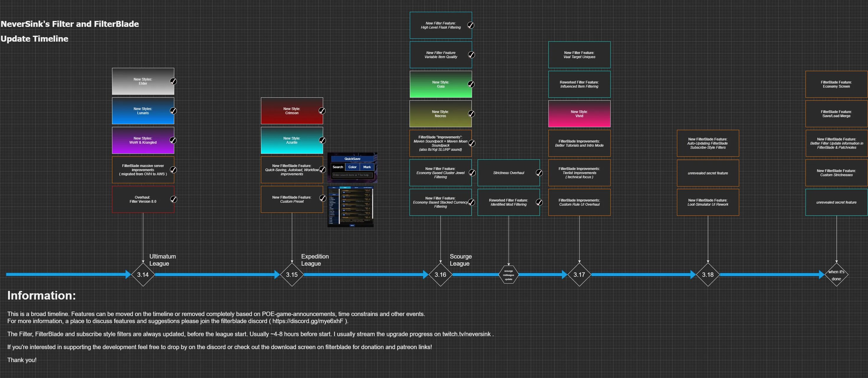The height and width of the screenshot is (378, 868).
Task: Click the checkmark beside the Crimson style card
Action: click(322, 111)
